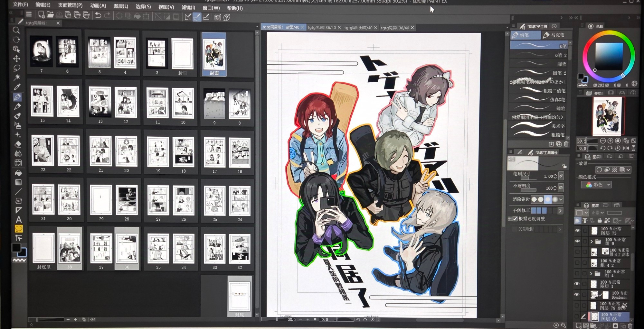Select the Fill bucket tool
Screen dimensions: 644x329
click(18, 173)
